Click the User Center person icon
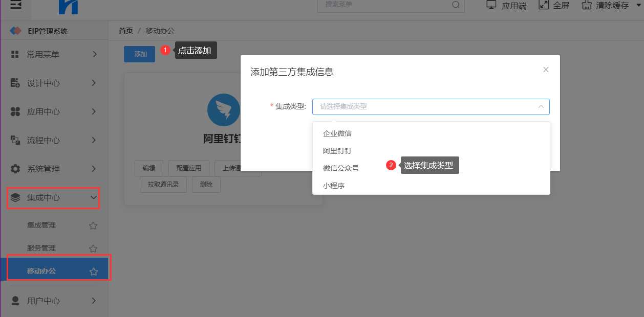 pyautogui.click(x=15, y=301)
